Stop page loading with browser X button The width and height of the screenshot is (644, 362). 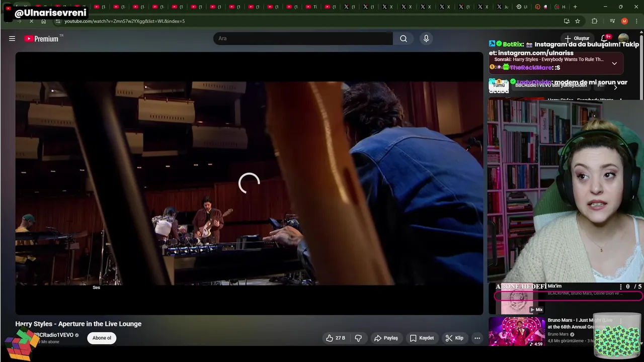click(x=31, y=21)
